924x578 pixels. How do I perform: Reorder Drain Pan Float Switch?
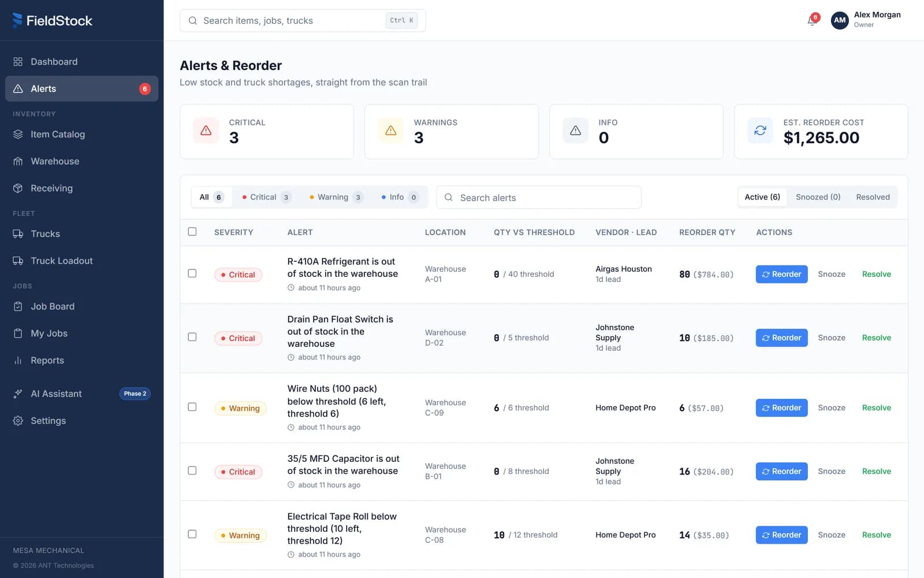781,338
